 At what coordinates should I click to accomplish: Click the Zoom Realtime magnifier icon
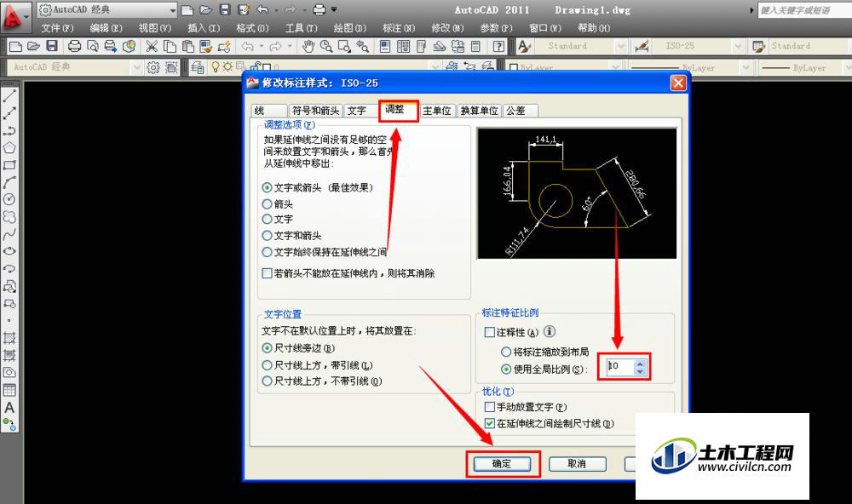pyautogui.click(x=326, y=46)
